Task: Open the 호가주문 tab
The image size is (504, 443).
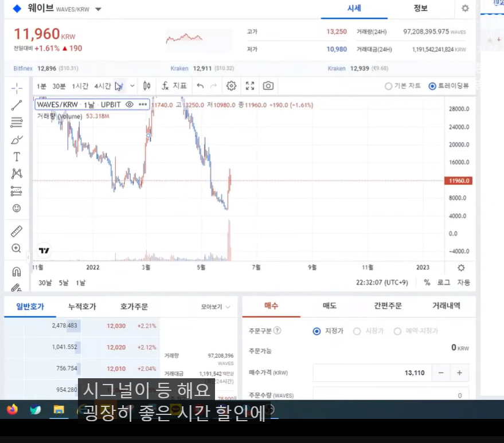Action: pyautogui.click(x=134, y=307)
